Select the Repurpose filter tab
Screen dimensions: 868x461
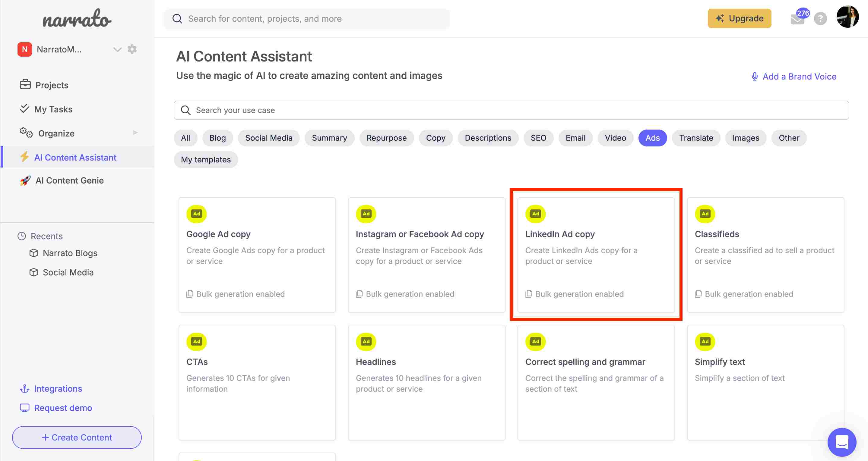pos(386,138)
